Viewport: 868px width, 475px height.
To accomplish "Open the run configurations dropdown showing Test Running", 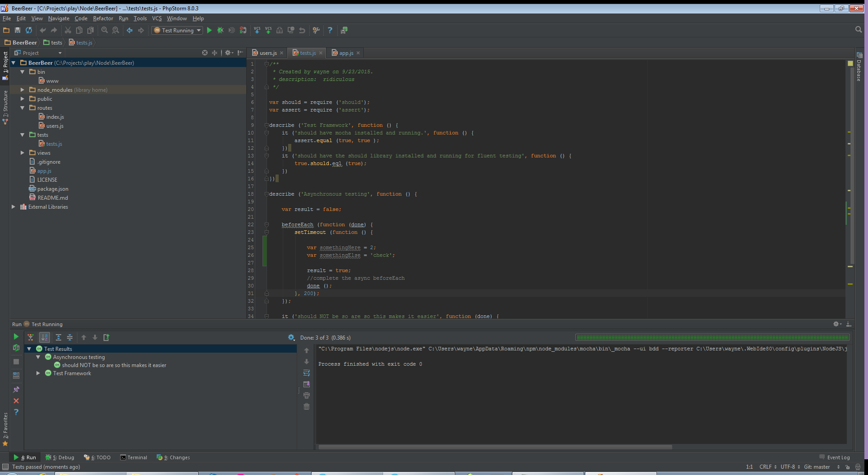I will 176,30.
